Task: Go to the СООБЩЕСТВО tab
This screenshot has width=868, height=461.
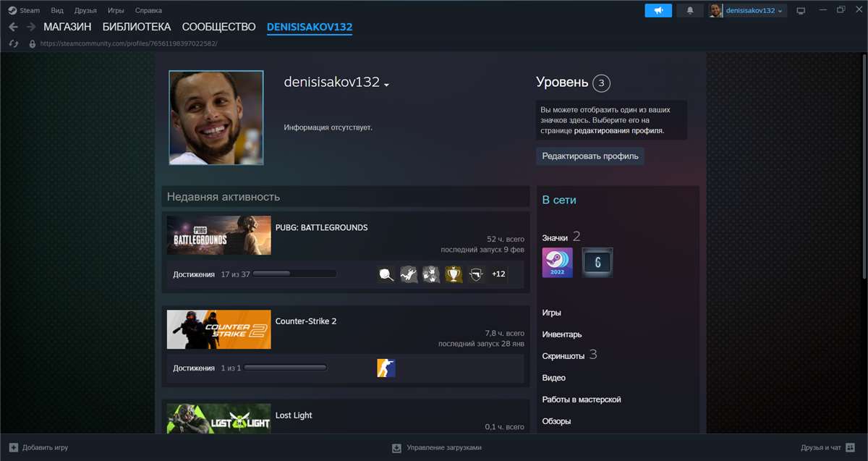Action: coord(218,27)
